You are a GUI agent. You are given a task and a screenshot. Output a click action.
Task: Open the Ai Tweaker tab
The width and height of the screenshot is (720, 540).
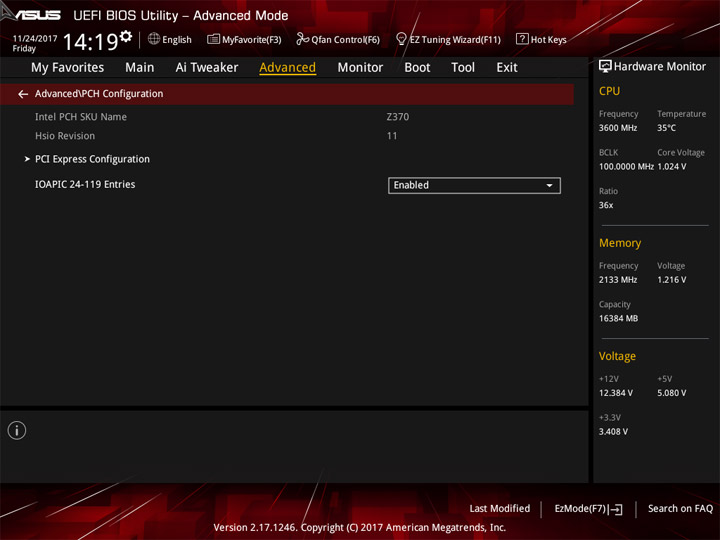click(207, 68)
